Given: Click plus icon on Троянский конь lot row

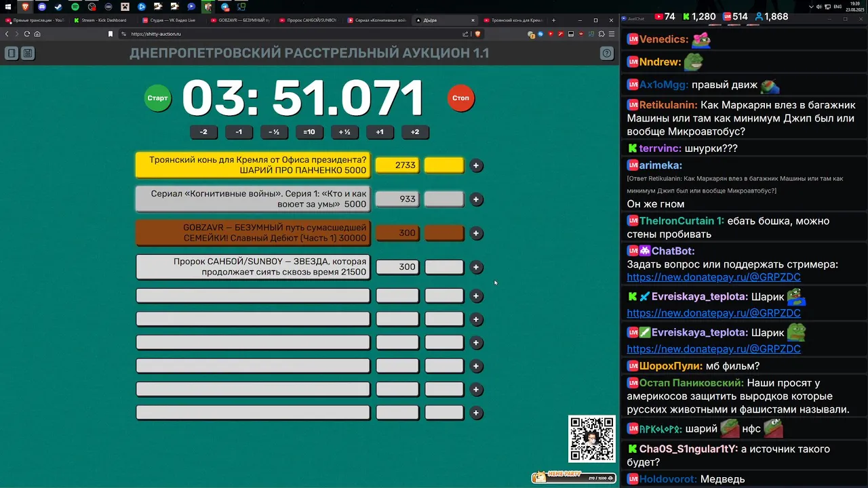Looking at the screenshot, I should 476,165.
